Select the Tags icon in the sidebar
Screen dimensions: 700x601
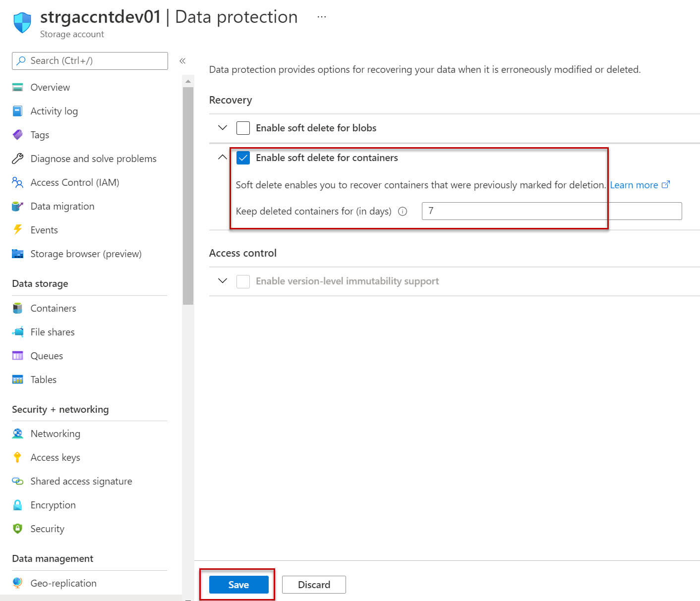pos(17,134)
